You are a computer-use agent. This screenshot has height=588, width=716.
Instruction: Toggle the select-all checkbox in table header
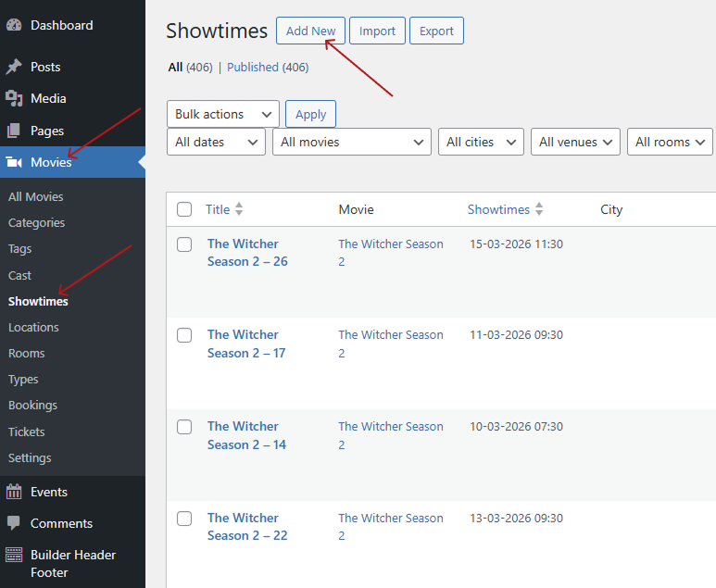[184, 209]
